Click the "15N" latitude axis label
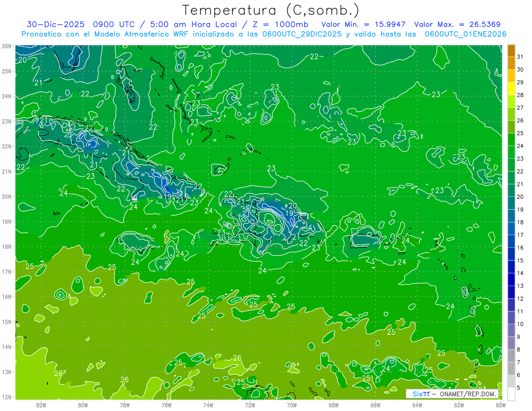Viewport: 532px width, 411px height. (x=7, y=321)
